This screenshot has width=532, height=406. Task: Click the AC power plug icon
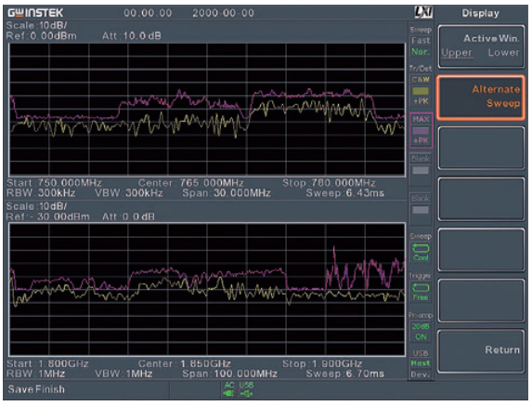229,393
